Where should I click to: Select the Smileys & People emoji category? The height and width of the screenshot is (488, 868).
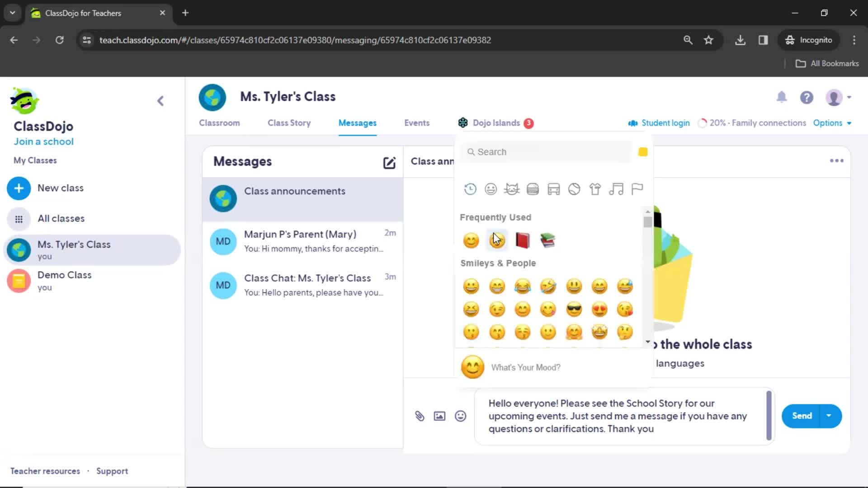click(491, 189)
